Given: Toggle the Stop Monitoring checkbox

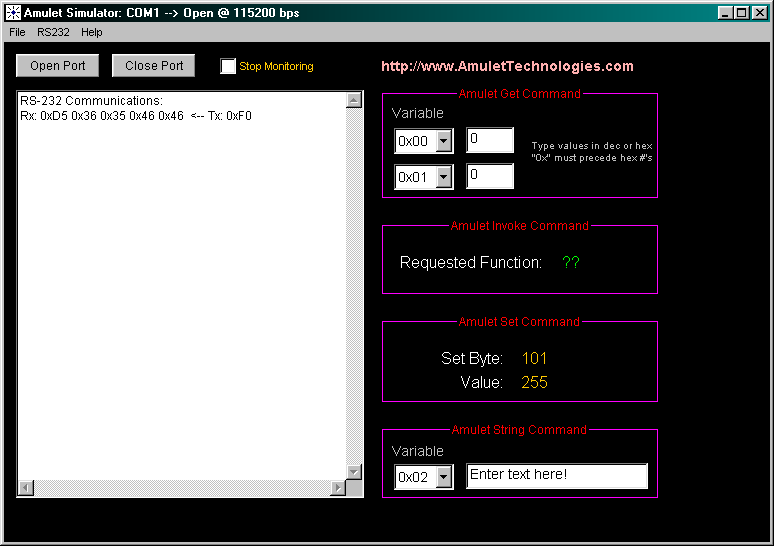Looking at the screenshot, I should [x=228, y=66].
